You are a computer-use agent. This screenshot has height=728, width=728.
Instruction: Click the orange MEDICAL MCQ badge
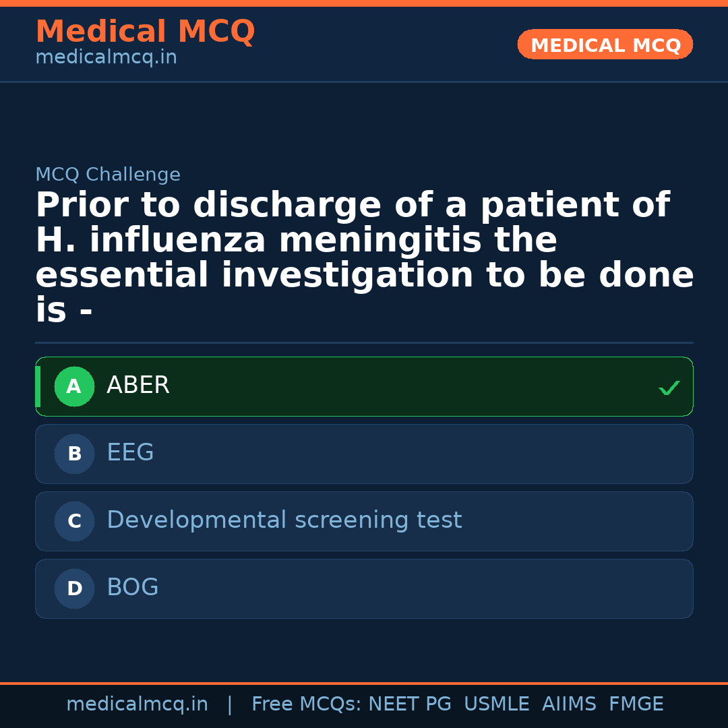coord(605,44)
